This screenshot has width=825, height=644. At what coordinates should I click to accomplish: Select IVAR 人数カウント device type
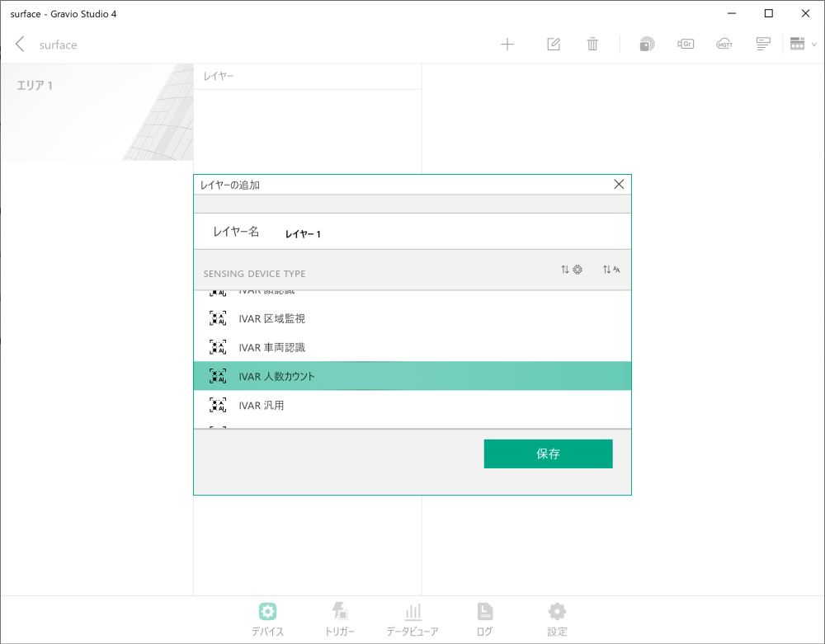[x=412, y=376]
